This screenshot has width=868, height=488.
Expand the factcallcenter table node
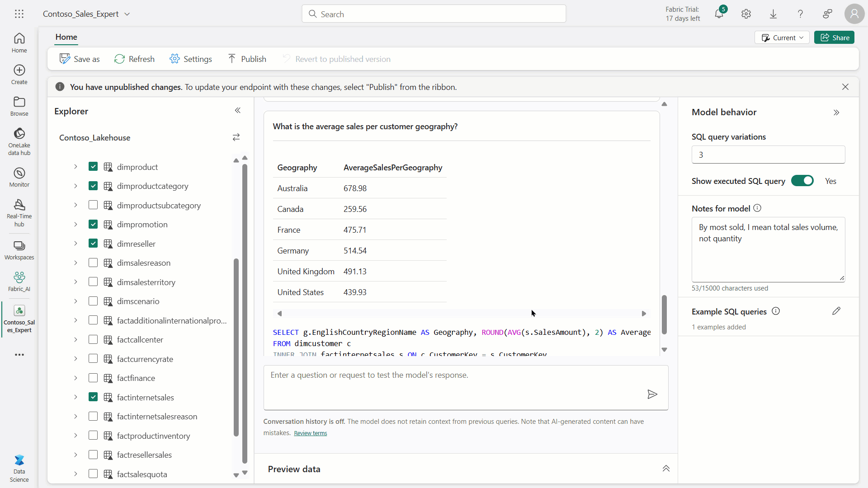point(75,339)
